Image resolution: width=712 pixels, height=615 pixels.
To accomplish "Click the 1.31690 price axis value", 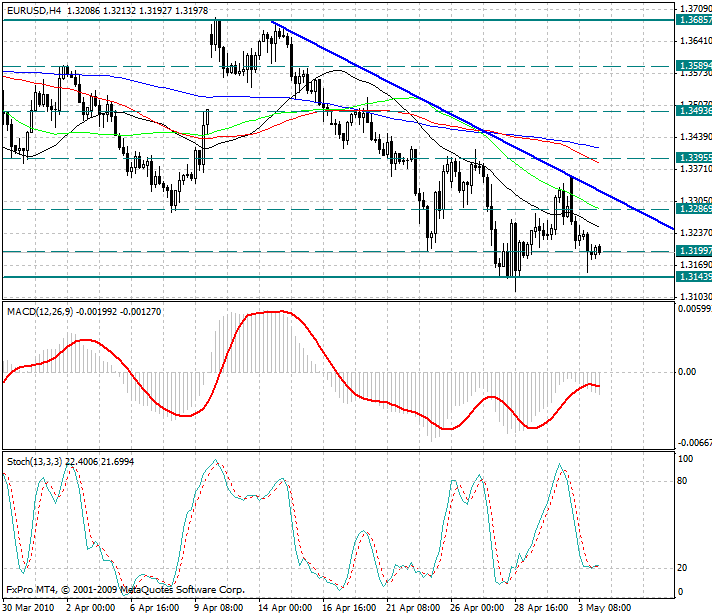I will coord(696,264).
